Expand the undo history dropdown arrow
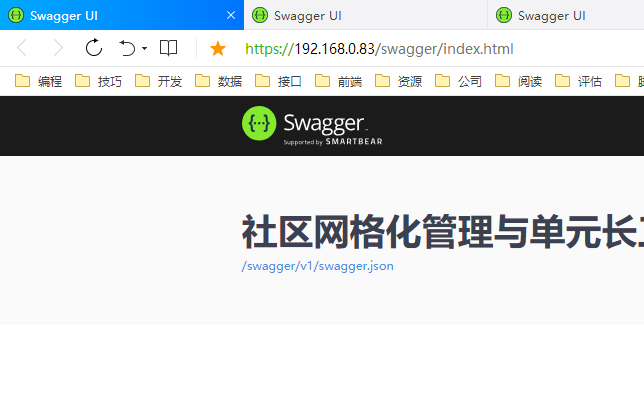Image resolution: width=644 pixels, height=409 pixels. [144, 49]
